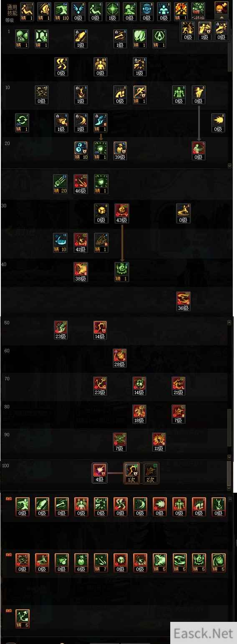Click scroll-up arrow beside level 50 row
The image size is (237, 644).
coord(229,323)
